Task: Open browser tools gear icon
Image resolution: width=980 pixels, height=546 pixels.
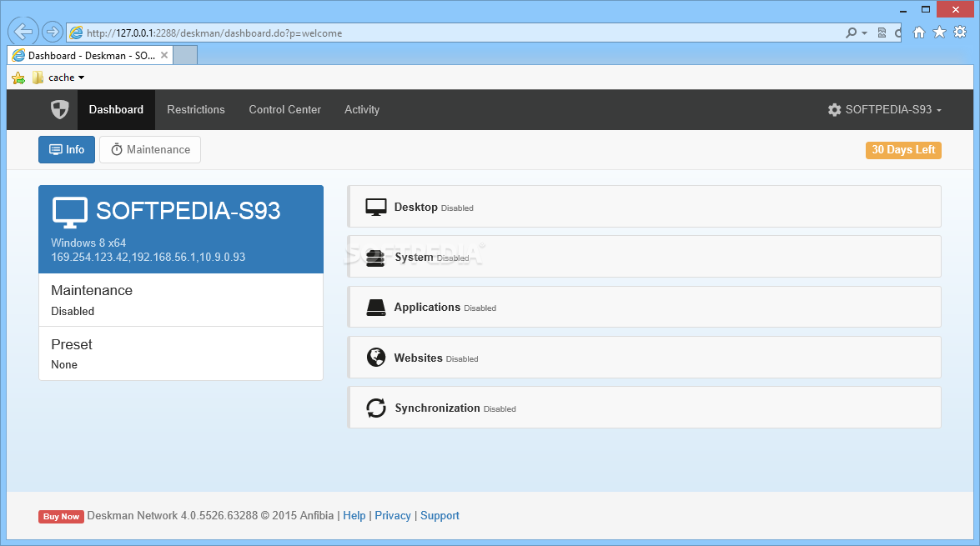Action: pyautogui.click(x=960, y=33)
